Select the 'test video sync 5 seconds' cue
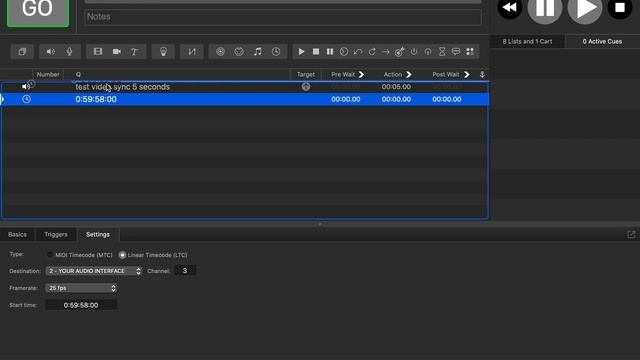The height and width of the screenshot is (360, 640). 245,87
